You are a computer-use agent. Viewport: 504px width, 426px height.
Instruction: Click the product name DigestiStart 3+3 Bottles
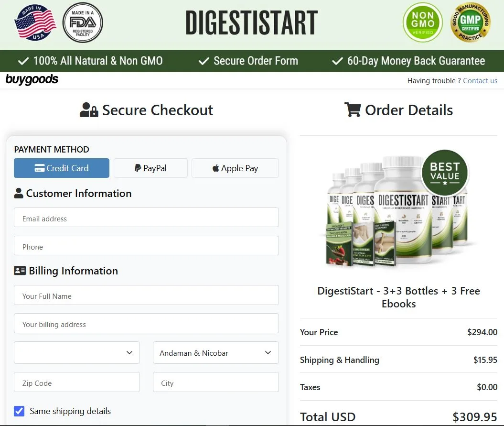(x=398, y=297)
